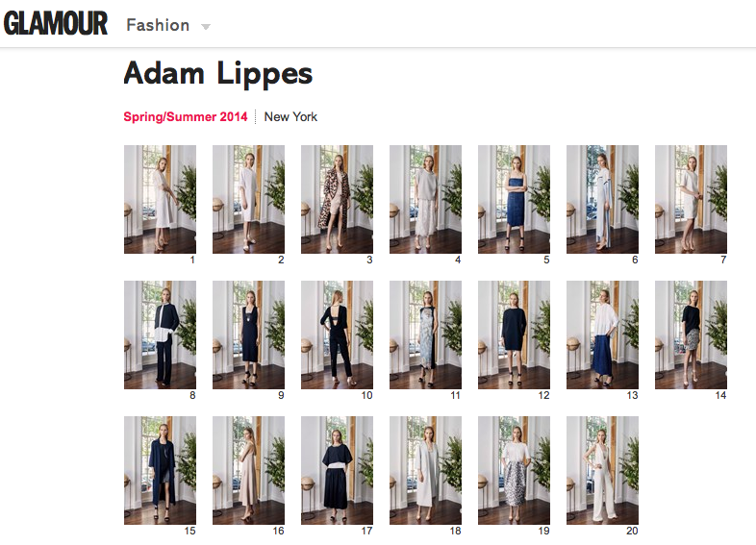This screenshot has width=756, height=545.
Task: Expand the Fashion dropdown arrow
Action: point(206,27)
